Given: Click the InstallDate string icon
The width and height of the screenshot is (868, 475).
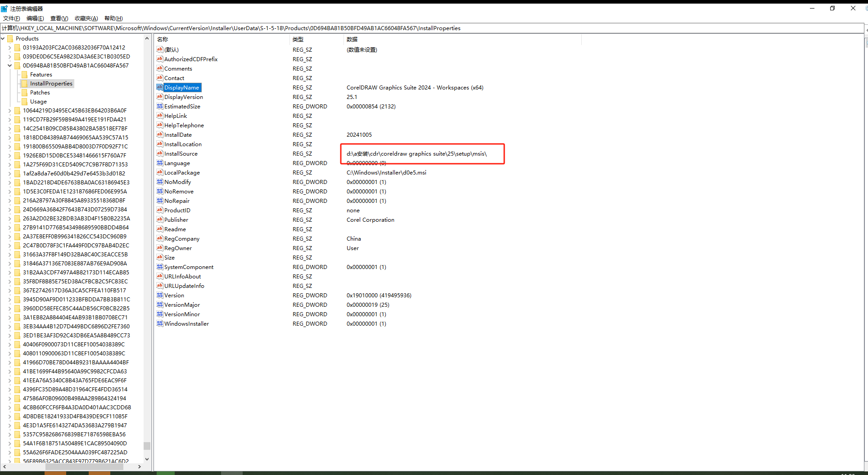Looking at the screenshot, I should point(159,134).
